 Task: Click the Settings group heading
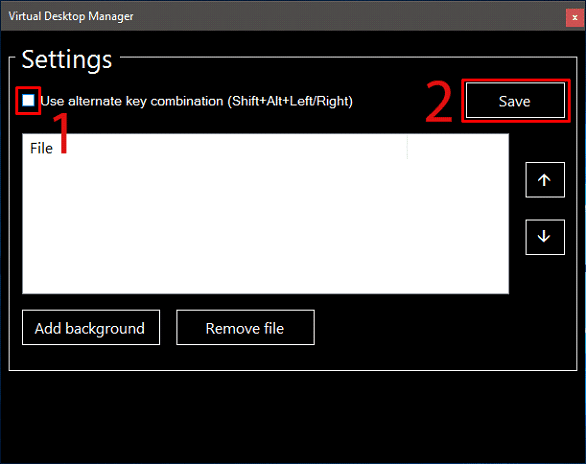click(x=67, y=60)
